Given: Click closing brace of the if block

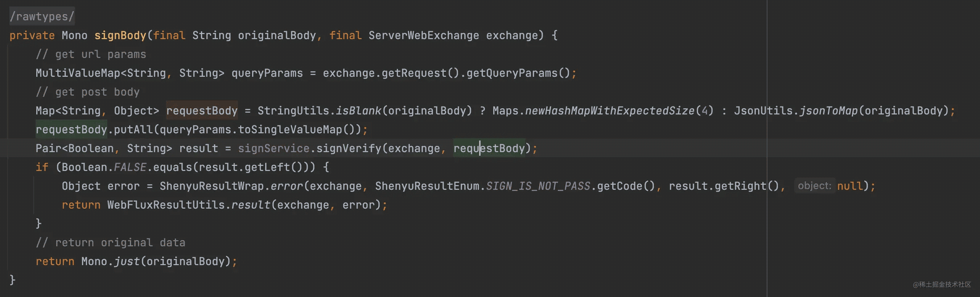Looking at the screenshot, I should pyautogui.click(x=38, y=224).
